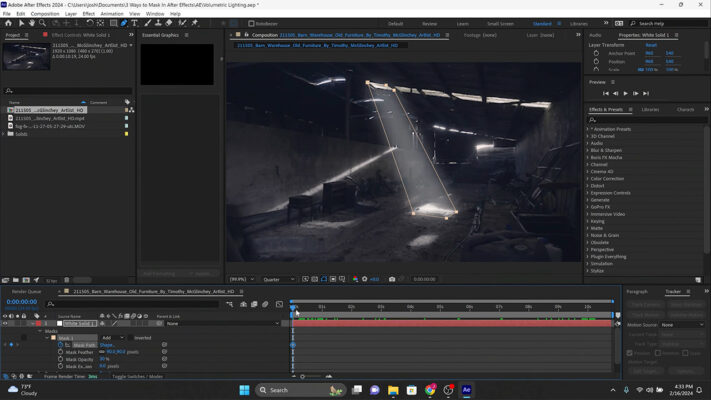Click the Mask Path Shape... link
This screenshot has height=400, width=711.
point(107,345)
